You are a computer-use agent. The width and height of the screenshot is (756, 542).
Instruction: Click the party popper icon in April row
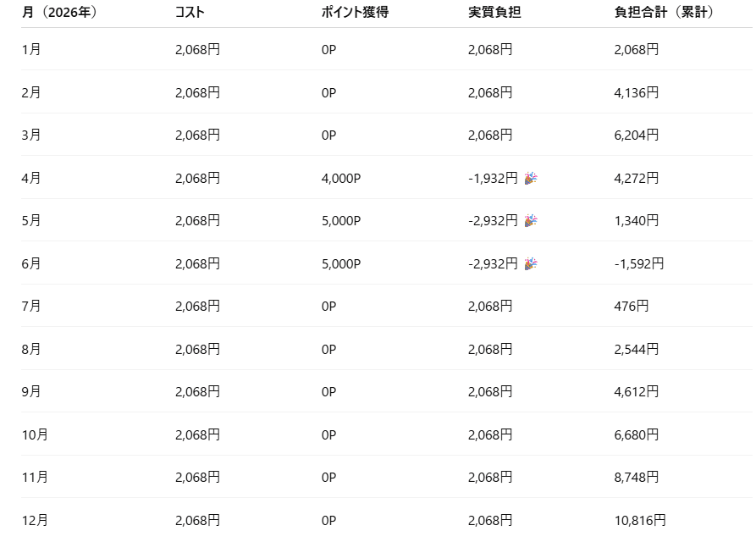click(531, 178)
